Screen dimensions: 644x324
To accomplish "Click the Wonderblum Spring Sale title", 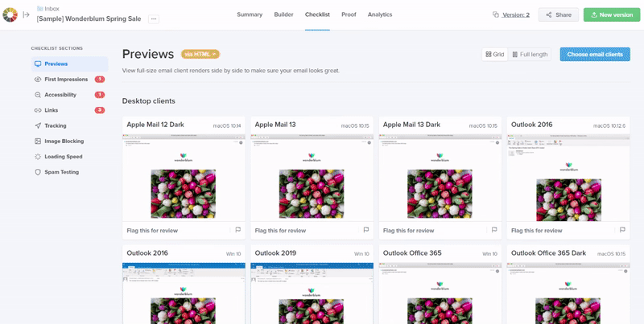I will [89, 18].
